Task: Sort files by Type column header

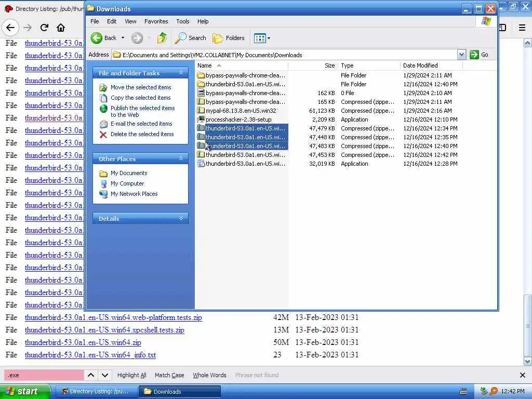Action: click(369, 65)
